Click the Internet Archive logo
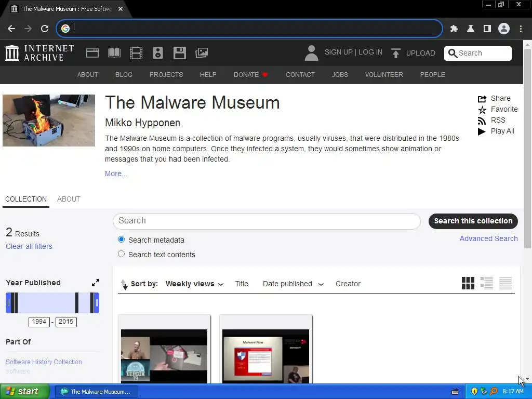Image resolution: width=532 pixels, height=399 pixels. [39, 53]
